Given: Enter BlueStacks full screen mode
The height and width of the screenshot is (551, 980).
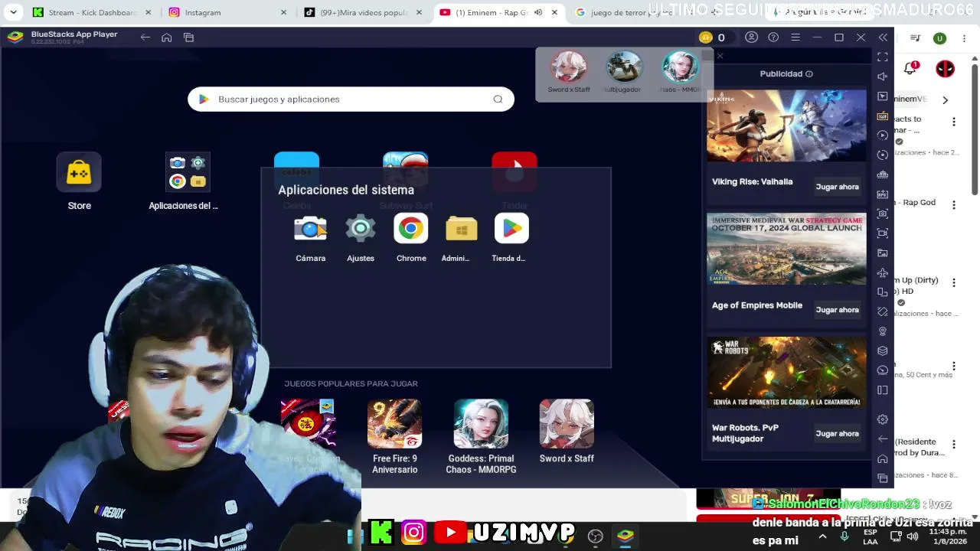Looking at the screenshot, I should (883, 57).
